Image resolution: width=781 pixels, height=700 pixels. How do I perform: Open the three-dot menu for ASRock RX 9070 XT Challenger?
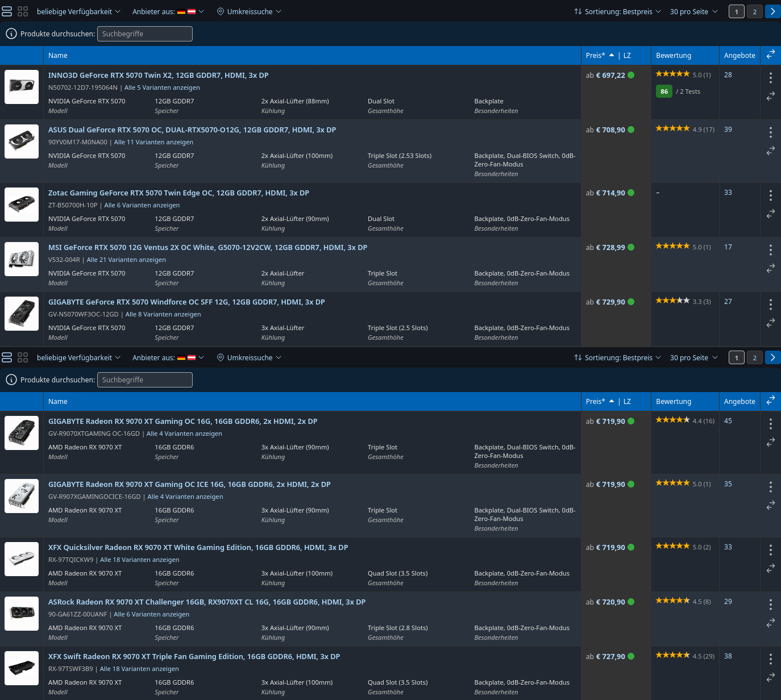point(771,605)
